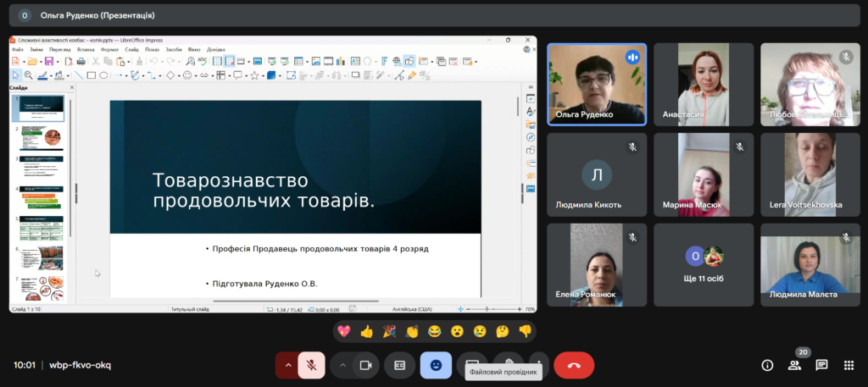Open the Формат menu in Impress

[109, 49]
